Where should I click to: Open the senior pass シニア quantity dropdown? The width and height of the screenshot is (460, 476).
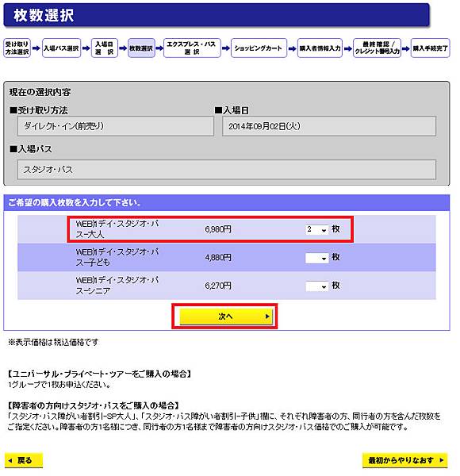point(316,286)
